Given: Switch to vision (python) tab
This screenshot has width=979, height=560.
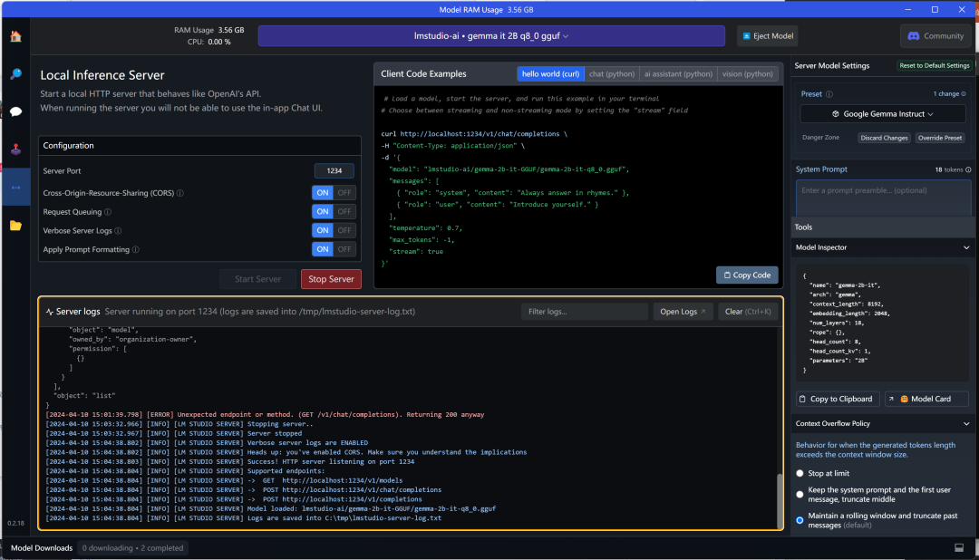Looking at the screenshot, I should [x=747, y=73].
